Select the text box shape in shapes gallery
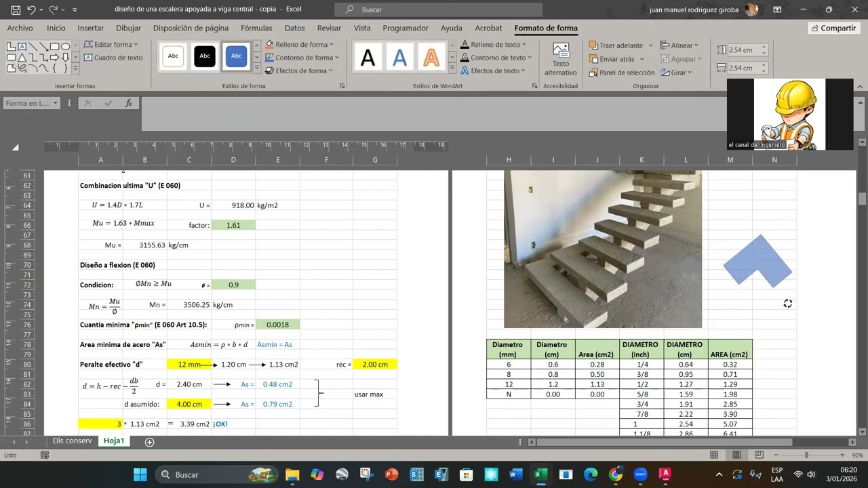 [22, 46]
